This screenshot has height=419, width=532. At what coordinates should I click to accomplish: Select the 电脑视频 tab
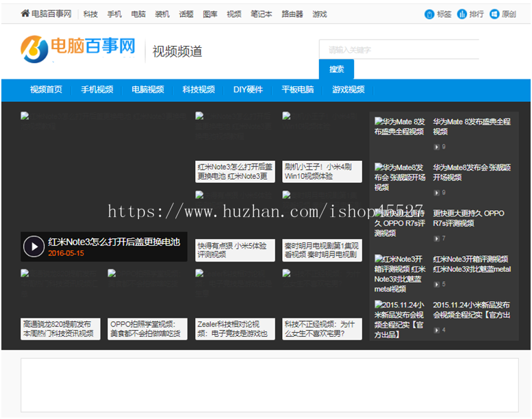click(x=148, y=90)
